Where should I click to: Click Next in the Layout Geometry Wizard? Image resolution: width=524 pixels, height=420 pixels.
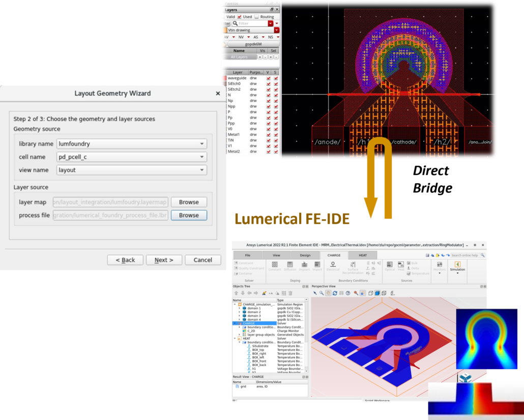pyautogui.click(x=164, y=260)
